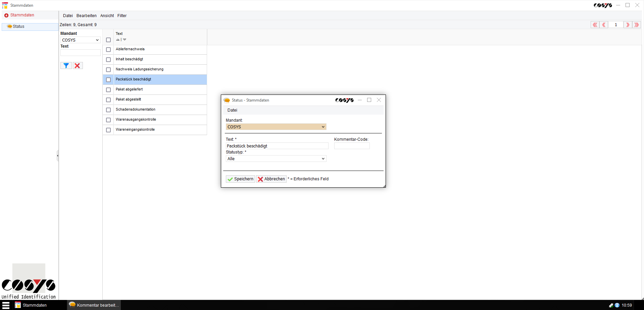The width and height of the screenshot is (644, 310).
Task: Select the Stammdaten sidebar heading
Action: pyautogui.click(x=22, y=15)
